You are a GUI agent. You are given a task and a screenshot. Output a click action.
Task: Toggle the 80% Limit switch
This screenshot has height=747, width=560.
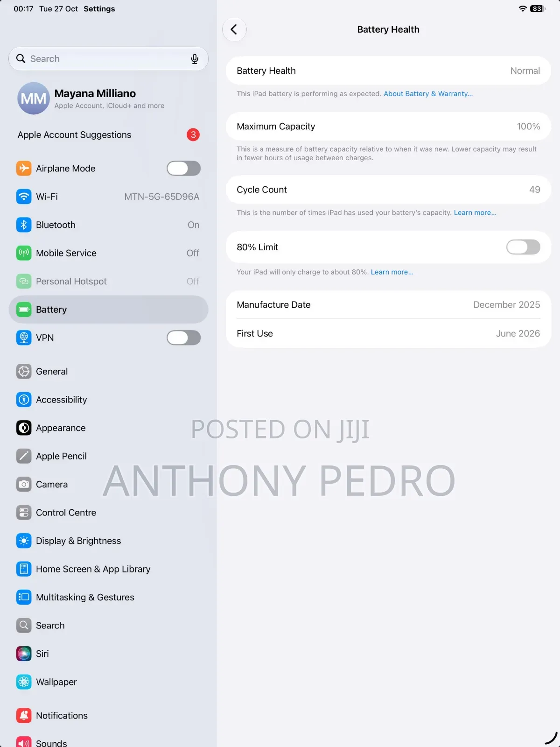pos(523,247)
